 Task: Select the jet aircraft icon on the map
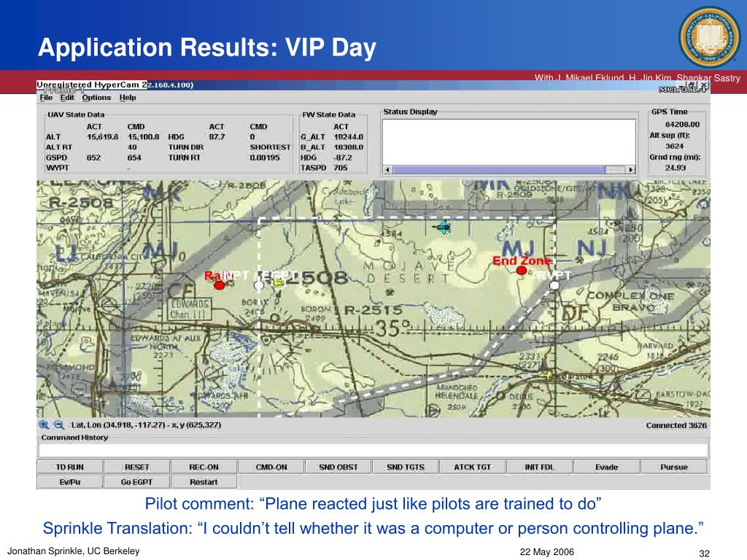coord(443,227)
